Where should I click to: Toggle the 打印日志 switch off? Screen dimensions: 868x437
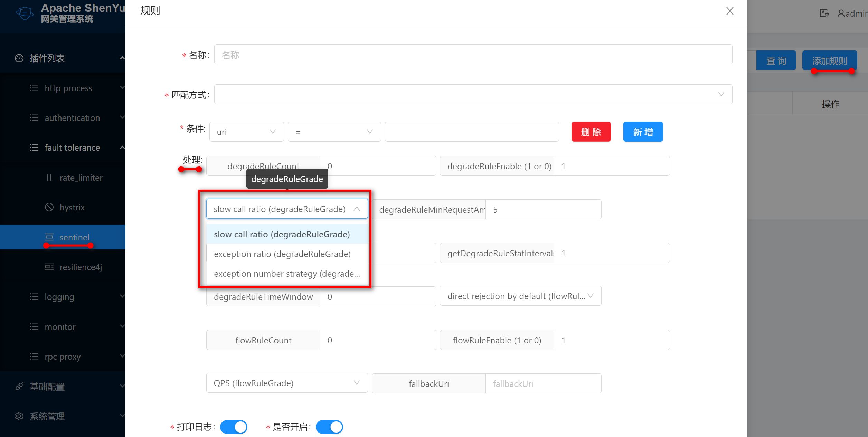coord(234,427)
